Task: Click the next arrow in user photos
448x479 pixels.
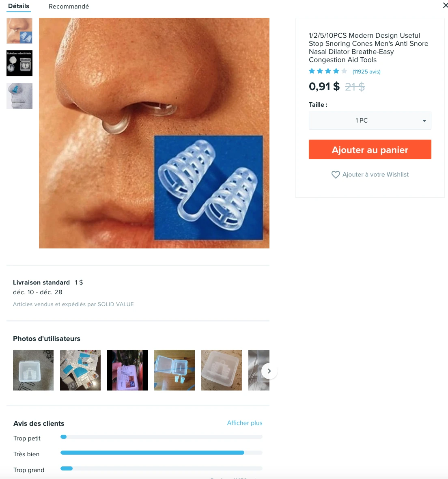Action: pos(269,371)
